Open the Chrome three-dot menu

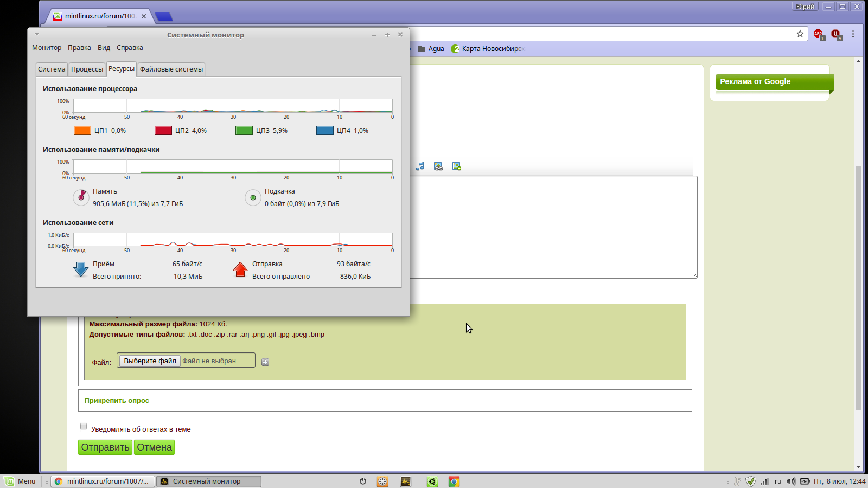[x=853, y=34]
